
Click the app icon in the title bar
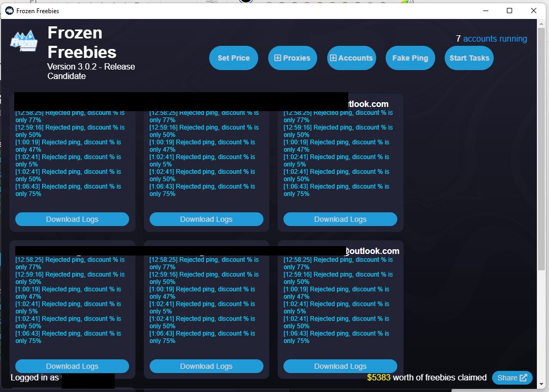[x=9, y=11]
